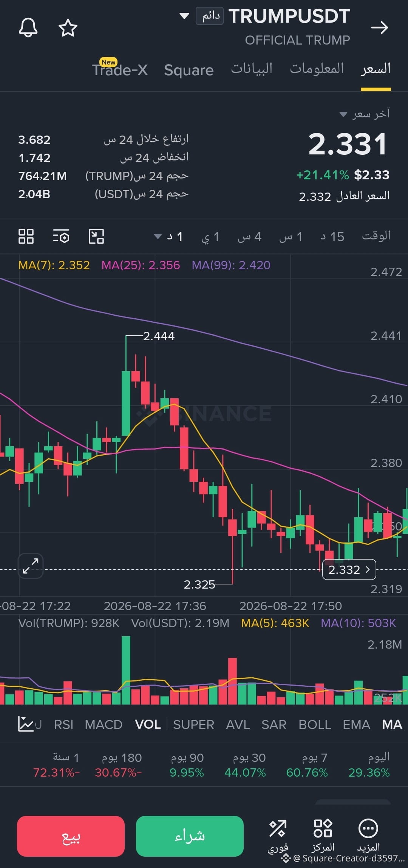Tap the دائم perpetual badge
The width and height of the screenshot is (408, 868).
pyautogui.click(x=210, y=16)
